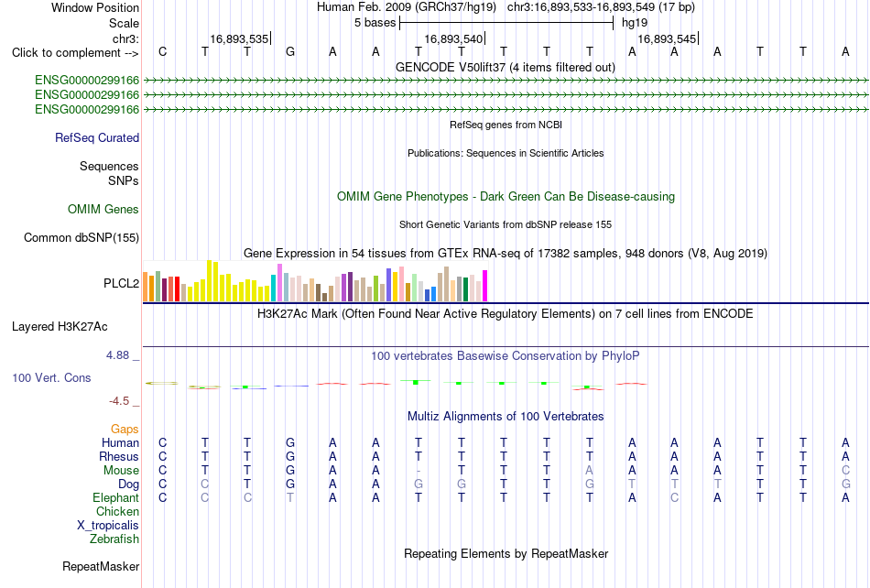
Task: Click the tallest yellow bar in PLCL2 chart
Action: 209,280
